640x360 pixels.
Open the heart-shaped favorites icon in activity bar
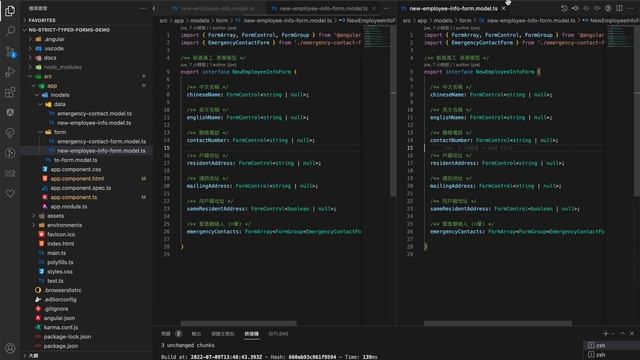tap(10, 193)
